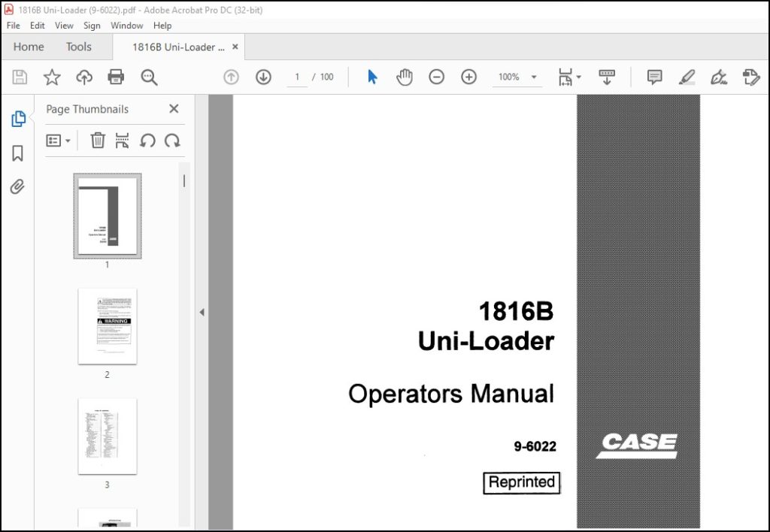The image size is (770, 532).
Task: Open the Attachments paperclip panel
Action: (18, 186)
